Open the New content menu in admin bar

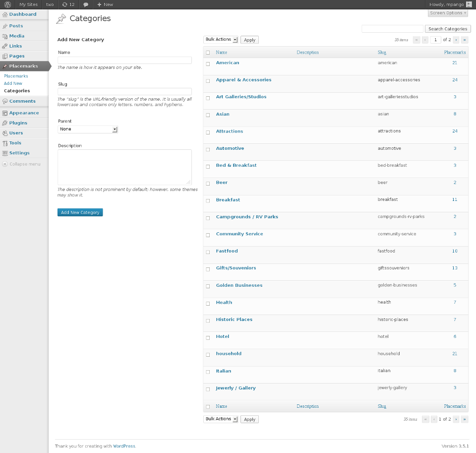tap(105, 4)
